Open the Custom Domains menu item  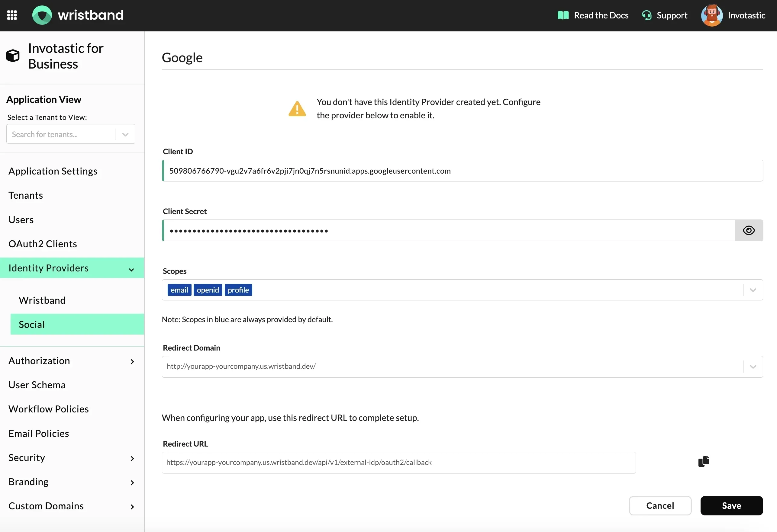pyautogui.click(x=46, y=506)
